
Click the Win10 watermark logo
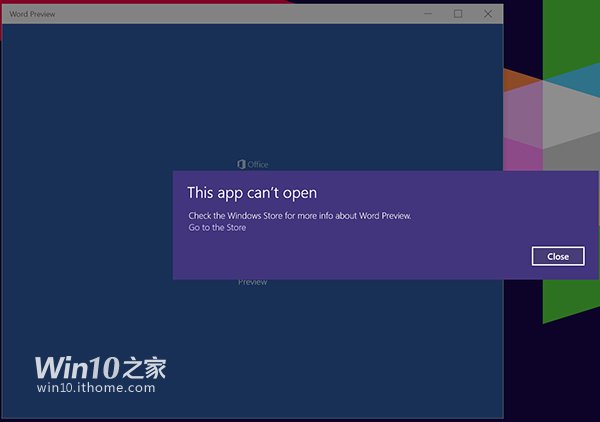coord(100,367)
